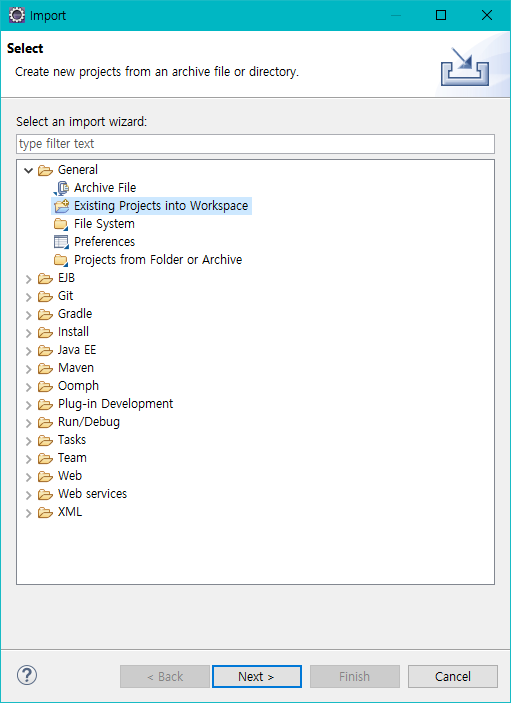Expand the Web services category

click(29, 495)
